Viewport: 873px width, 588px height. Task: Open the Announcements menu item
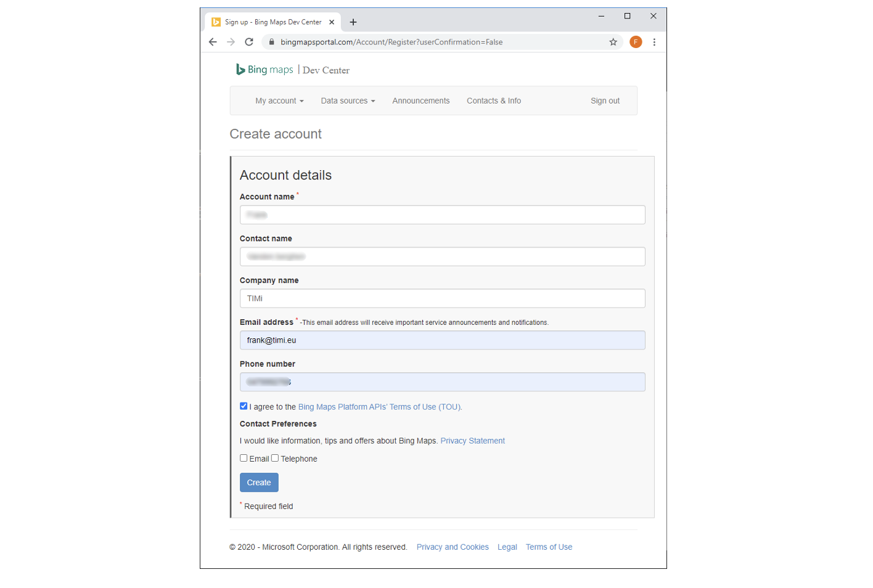coord(421,100)
